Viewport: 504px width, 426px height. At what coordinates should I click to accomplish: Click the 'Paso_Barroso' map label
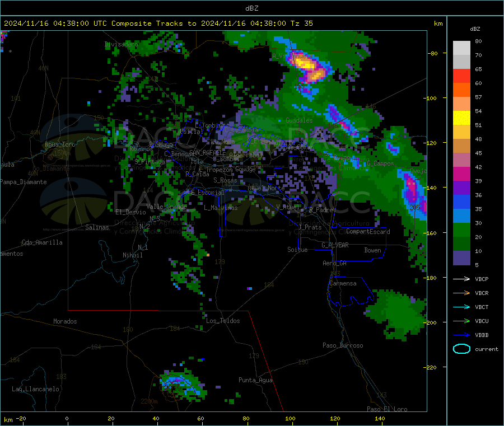click(343, 346)
